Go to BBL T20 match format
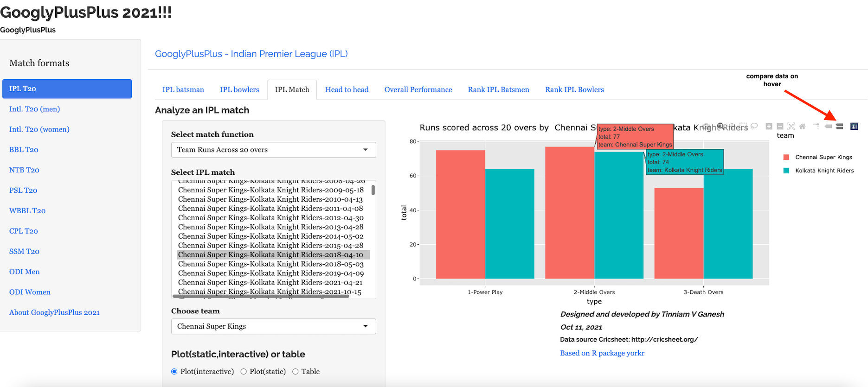The image size is (868, 387). pyautogui.click(x=24, y=150)
